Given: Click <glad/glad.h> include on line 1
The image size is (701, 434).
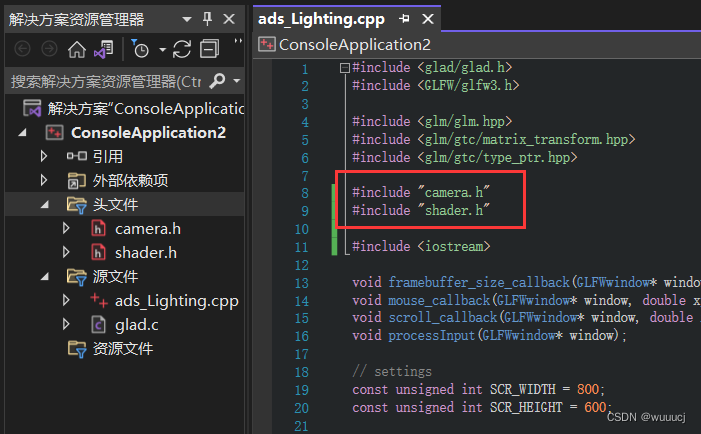Looking at the screenshot, I should point(465,67).
